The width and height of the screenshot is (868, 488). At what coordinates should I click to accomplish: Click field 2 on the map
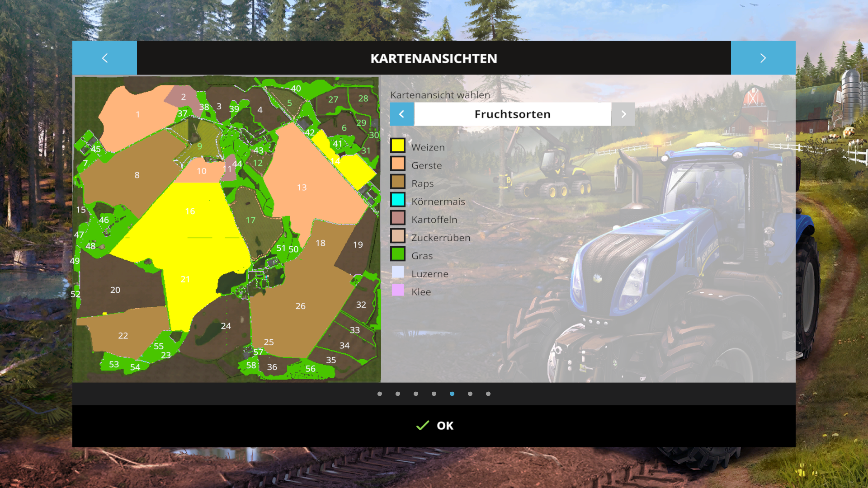(183, 96)
